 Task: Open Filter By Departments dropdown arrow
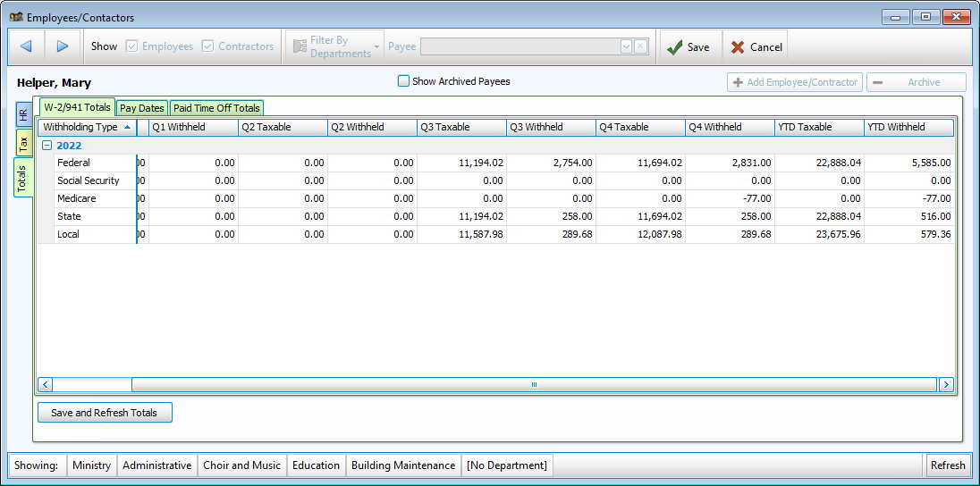point(377,47)
